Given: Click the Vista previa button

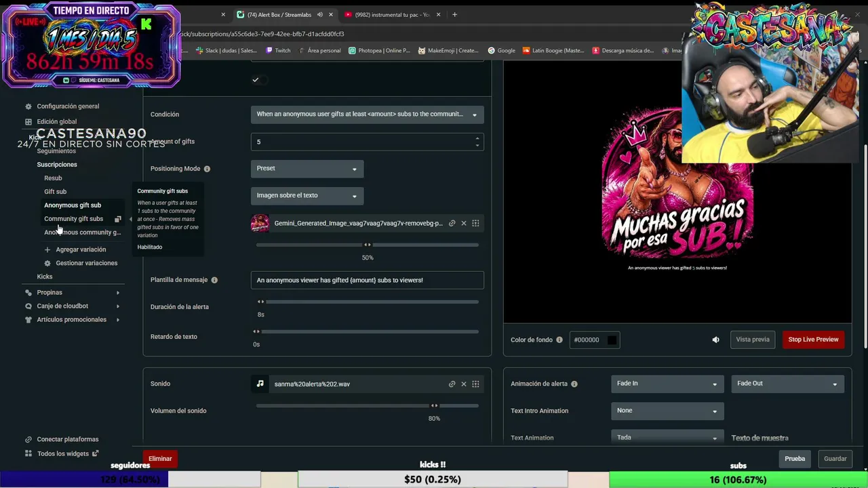Looking at the screenshot, I should pos(753,340).
